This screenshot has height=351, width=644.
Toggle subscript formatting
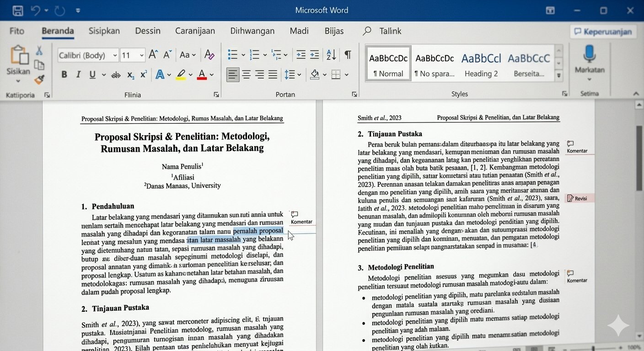(130, 75)
